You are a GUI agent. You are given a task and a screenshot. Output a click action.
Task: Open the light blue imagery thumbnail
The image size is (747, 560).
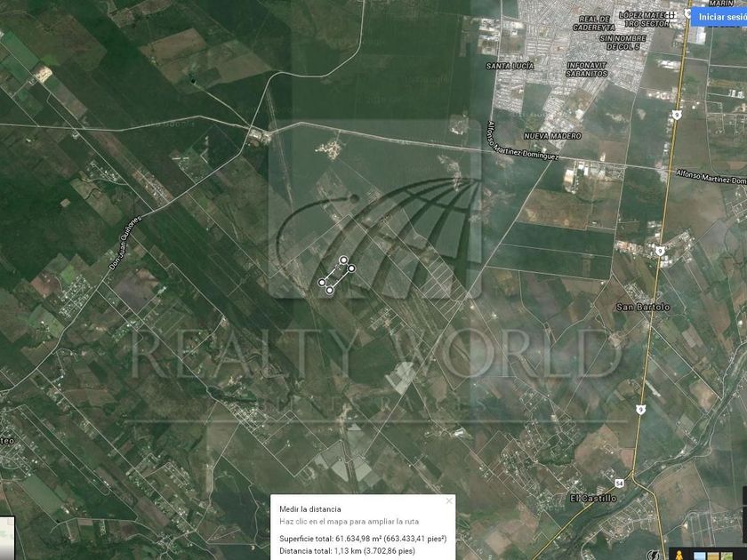point(699,556)
